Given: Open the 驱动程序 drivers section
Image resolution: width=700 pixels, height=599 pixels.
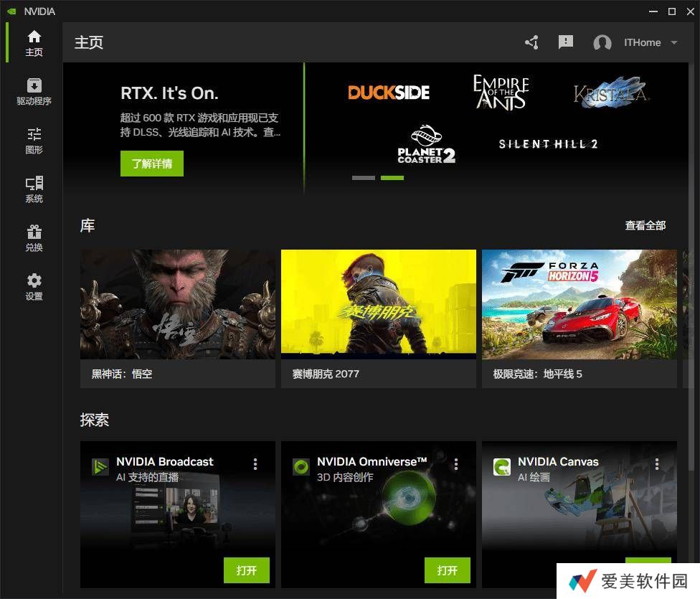Looking at the screenshot, I should [34, 92].
